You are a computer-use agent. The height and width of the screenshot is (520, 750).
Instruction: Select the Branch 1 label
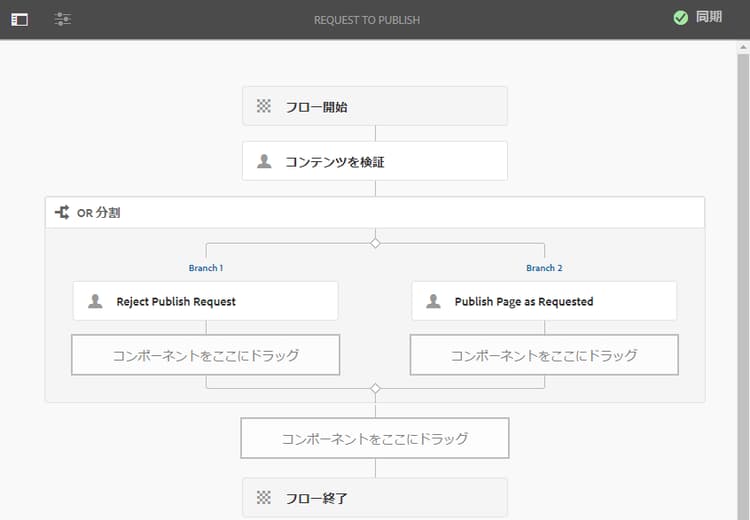(x=206, y=268)
